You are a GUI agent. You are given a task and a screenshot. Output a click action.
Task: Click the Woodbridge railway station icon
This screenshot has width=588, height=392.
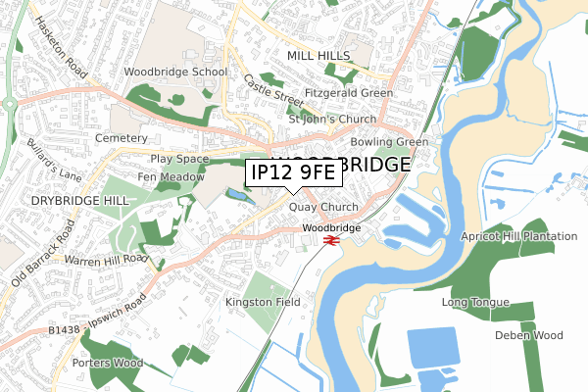(331, 240)
